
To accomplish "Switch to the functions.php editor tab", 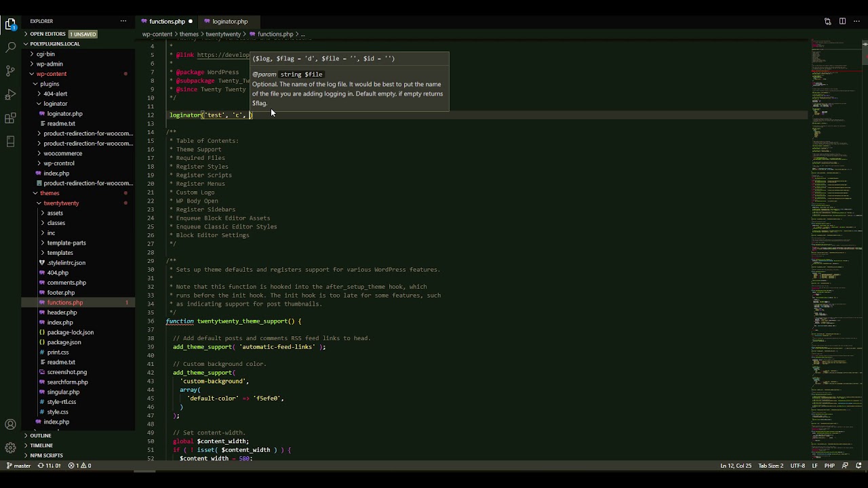I will [167, 22].
